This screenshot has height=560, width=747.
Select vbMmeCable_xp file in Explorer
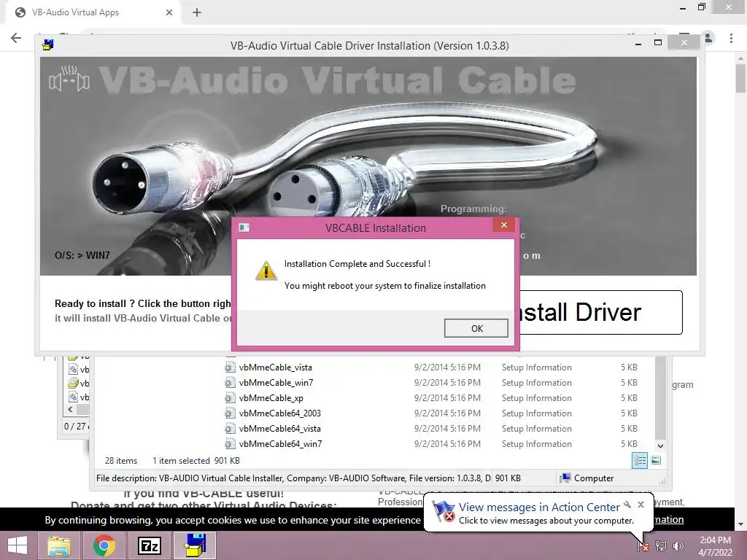tap(271, 397)
